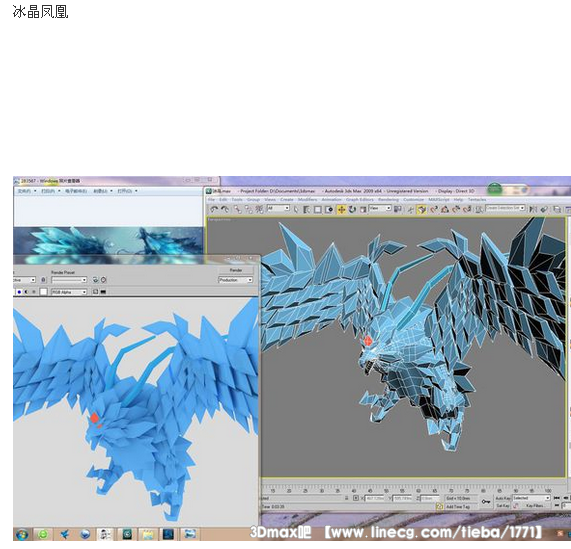571x549 pixels.
Task: Open the MAXScript menu
Action: click(x=439, y=200)
